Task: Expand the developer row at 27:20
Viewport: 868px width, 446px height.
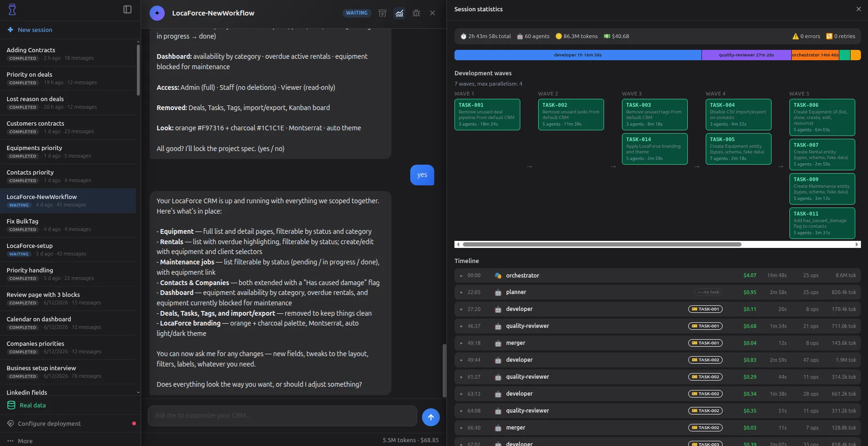Action: (x=462, y=310)
